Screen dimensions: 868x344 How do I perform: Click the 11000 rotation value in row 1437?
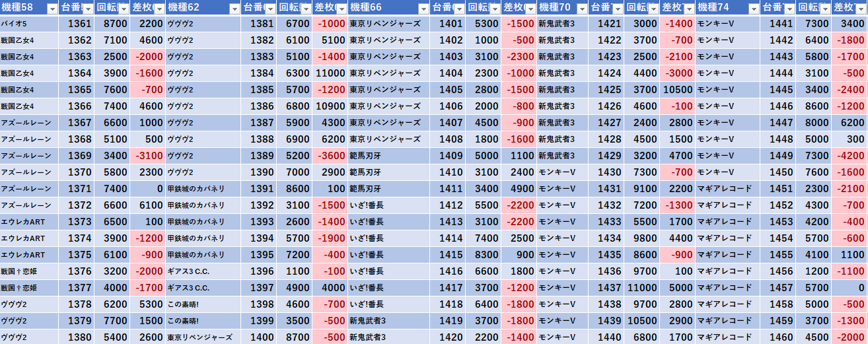pyautogui.click(x=641, y=288)
